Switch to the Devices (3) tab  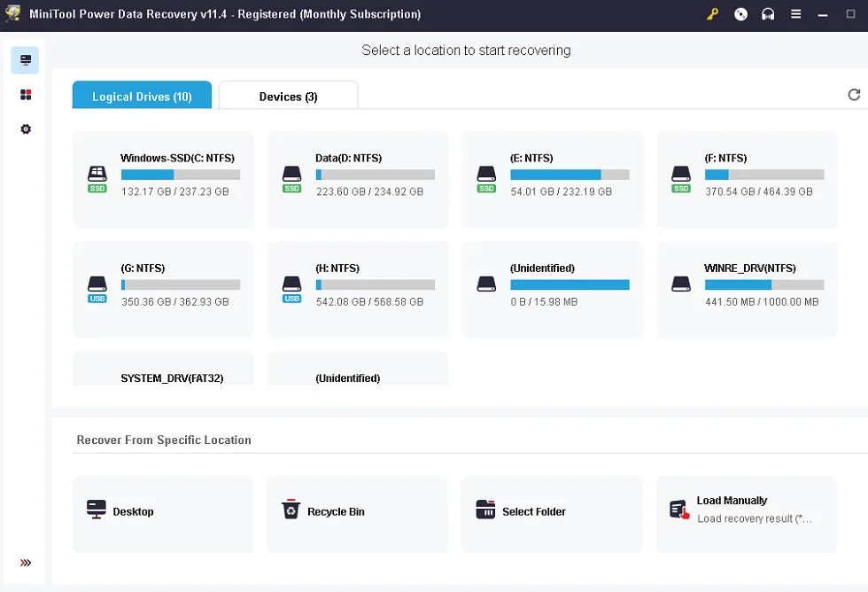(x=288, y=97)
